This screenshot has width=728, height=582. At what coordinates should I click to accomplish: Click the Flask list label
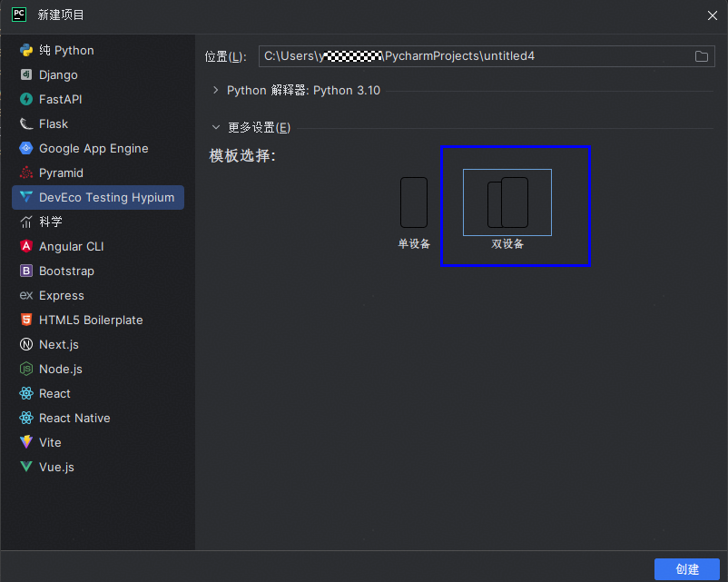(54, 124)
